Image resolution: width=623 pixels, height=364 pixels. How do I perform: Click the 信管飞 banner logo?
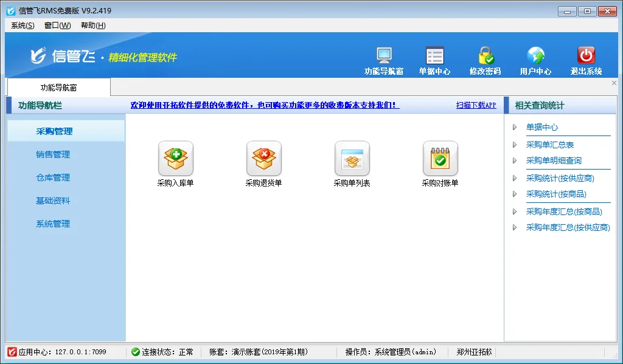[63, 57]
